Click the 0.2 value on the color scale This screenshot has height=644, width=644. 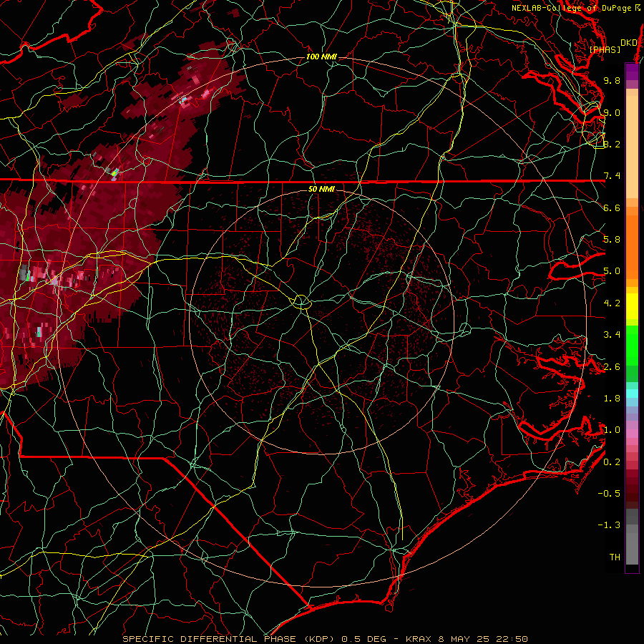click(612, 462)
